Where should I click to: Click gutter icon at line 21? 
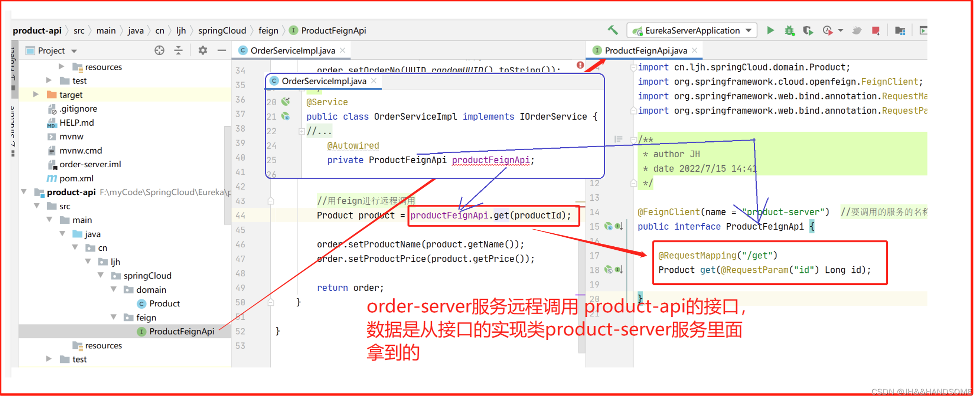click(285, 116)
